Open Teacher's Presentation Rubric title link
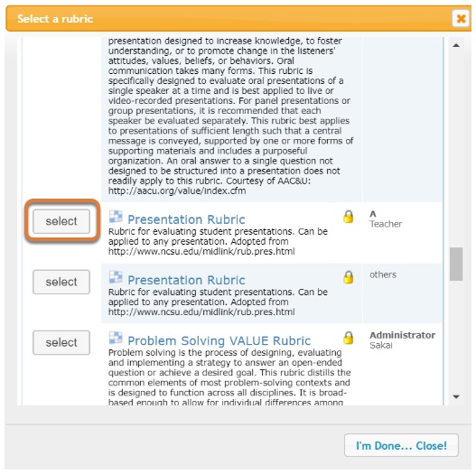This screenshot has width=476, height=474. coord(186,219)
